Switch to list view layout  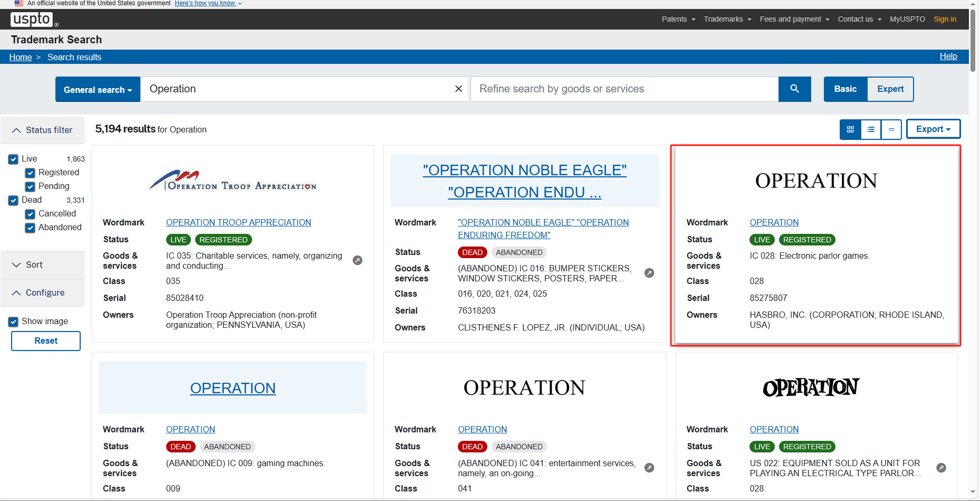point(871,129)
